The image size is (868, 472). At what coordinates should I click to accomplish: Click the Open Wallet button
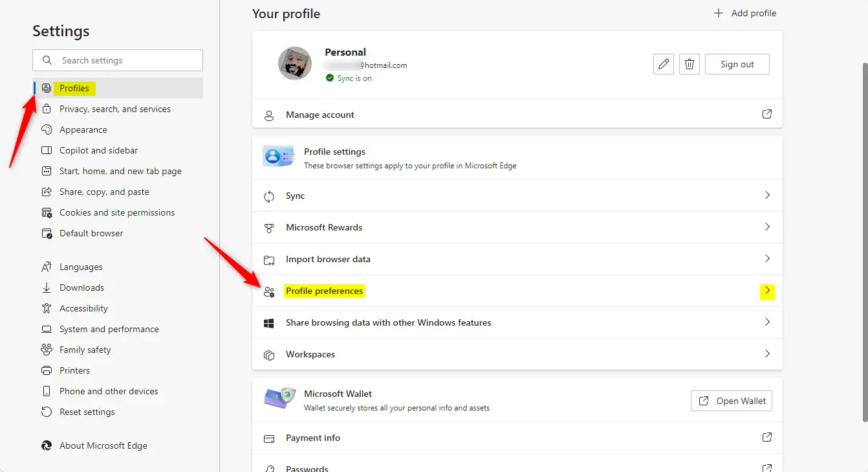tap(731, 401)
